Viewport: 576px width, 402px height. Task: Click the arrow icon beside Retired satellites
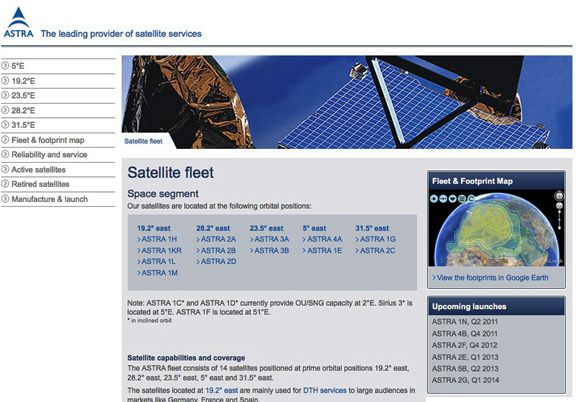coord(5,184)
